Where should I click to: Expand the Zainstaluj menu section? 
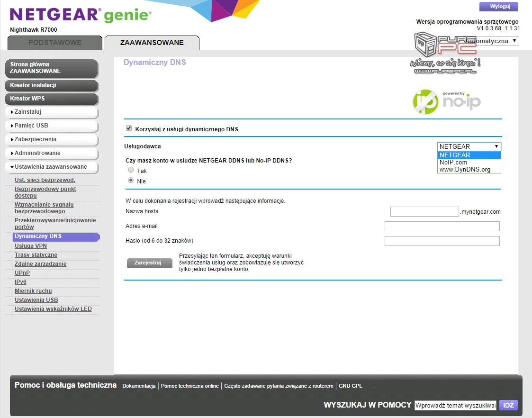(x=52, y=112)
